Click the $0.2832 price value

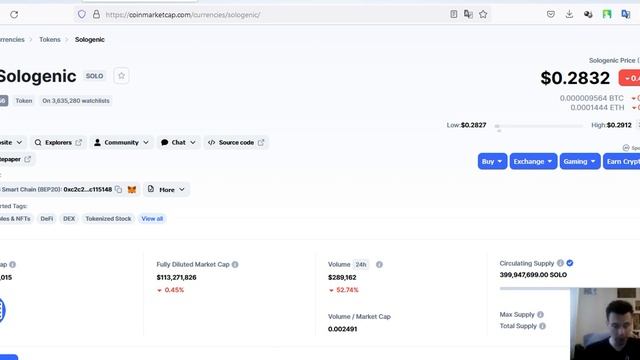click(x=575, y=78)
